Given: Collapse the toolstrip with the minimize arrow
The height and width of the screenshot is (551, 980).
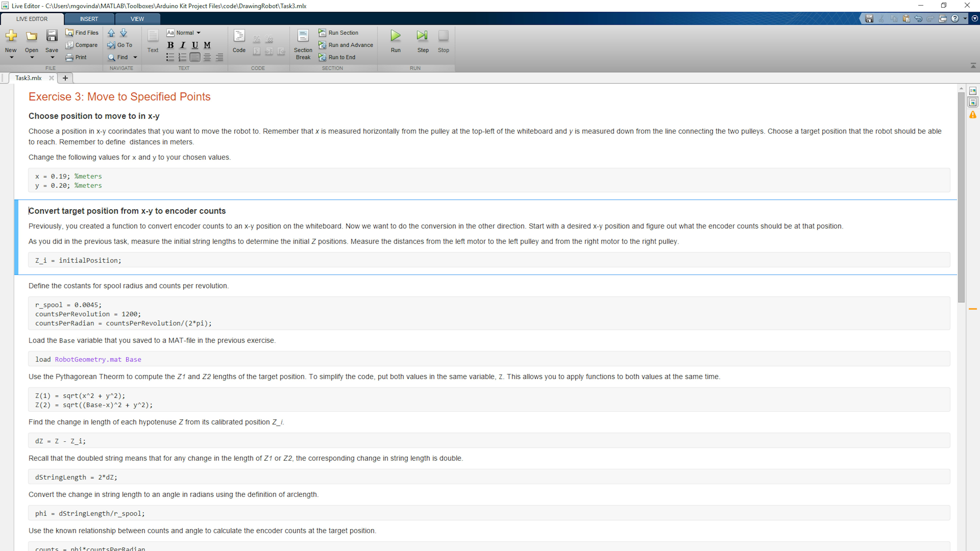Looking at the screenshot, I should pyautogui.click(x=973, y=66).
